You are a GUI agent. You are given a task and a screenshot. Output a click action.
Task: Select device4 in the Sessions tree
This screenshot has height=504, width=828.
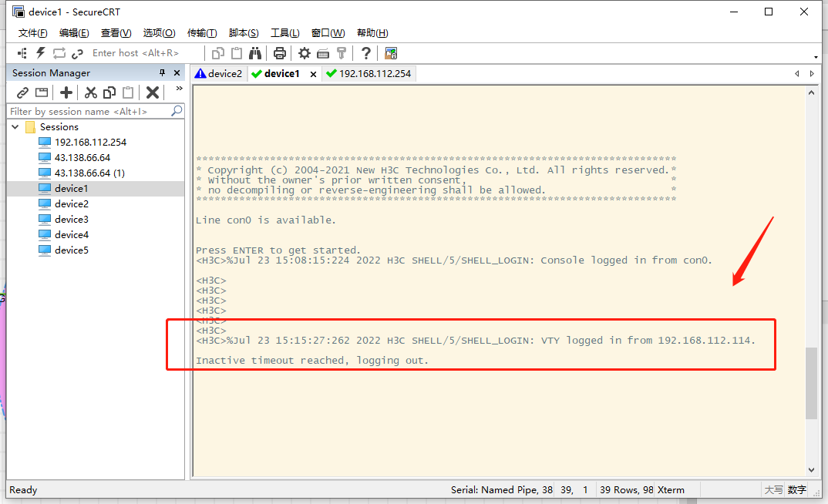click(71, 234)
